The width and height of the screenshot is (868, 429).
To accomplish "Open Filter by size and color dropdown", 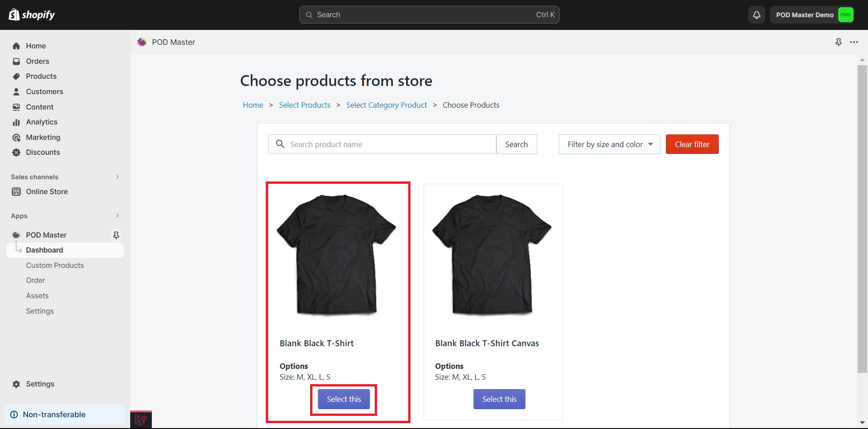I will (609, 144).
